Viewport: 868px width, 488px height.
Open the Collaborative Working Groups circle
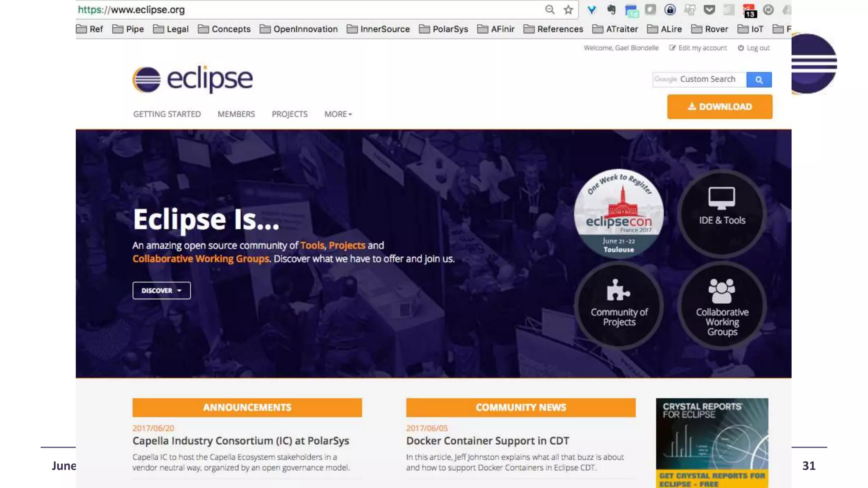[722, 305]
